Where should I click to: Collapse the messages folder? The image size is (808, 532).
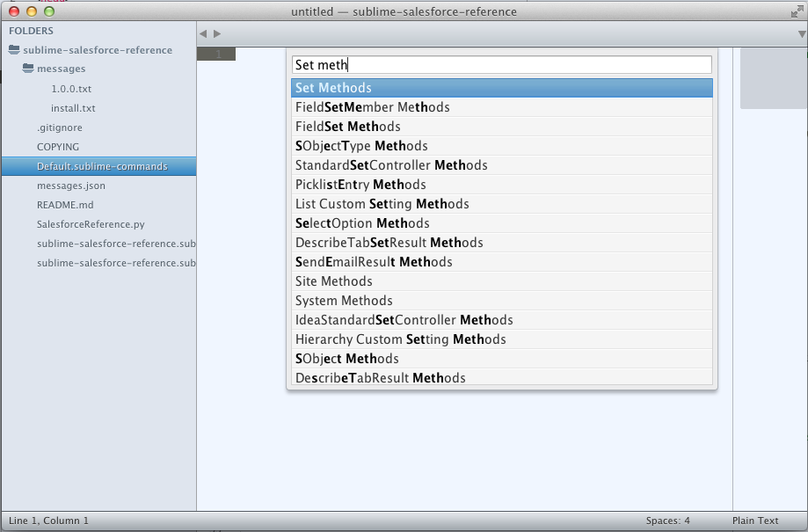tap(28, 69)
